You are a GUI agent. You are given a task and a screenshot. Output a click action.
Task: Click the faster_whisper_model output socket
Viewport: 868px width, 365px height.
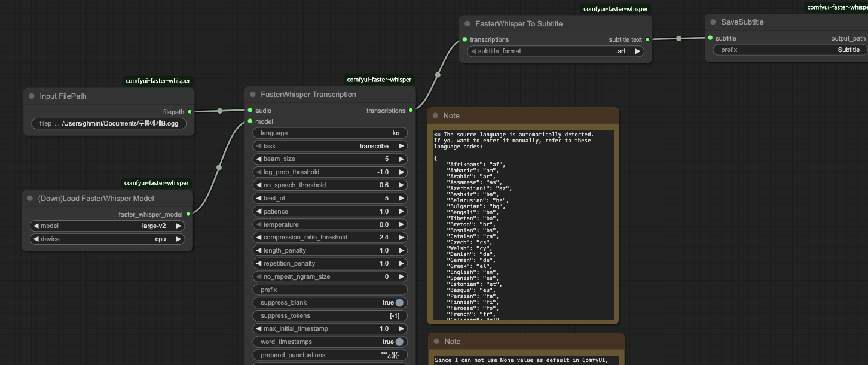(x=188, y=214)
